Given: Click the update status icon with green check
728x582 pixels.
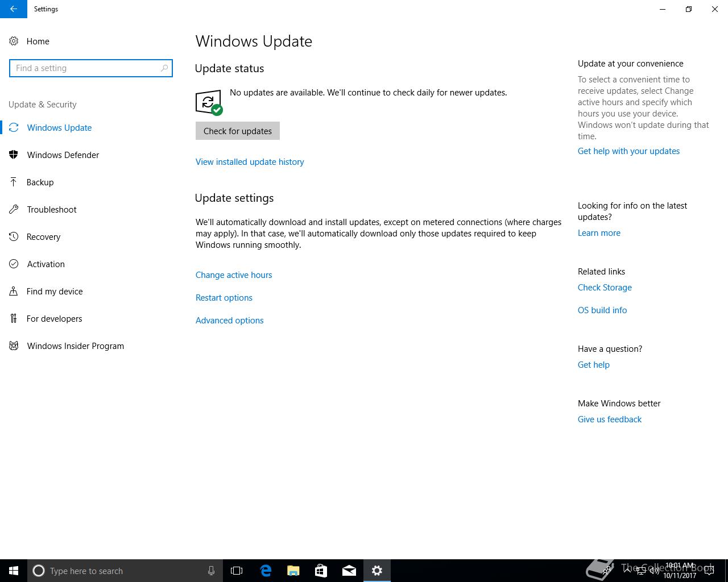Looking at the screenshot, I should click(209, 102).
